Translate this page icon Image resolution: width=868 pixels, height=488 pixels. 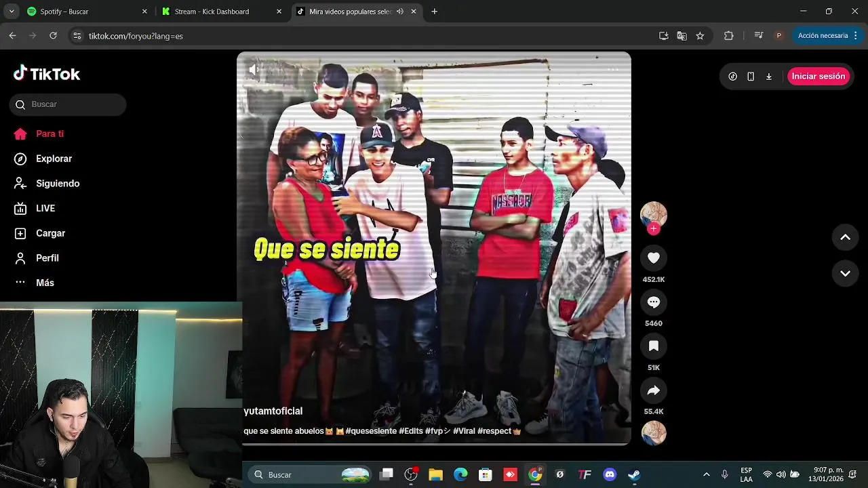pyautogui.click(x=682, y=36)
